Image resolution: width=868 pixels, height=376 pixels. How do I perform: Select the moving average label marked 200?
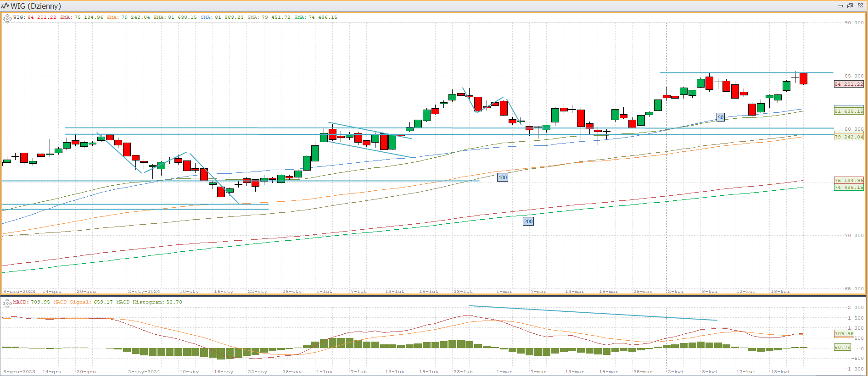point(528,221)
